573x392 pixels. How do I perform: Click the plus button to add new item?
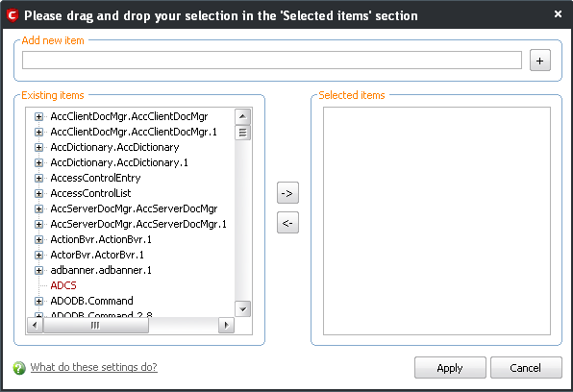tap(539, 61)
